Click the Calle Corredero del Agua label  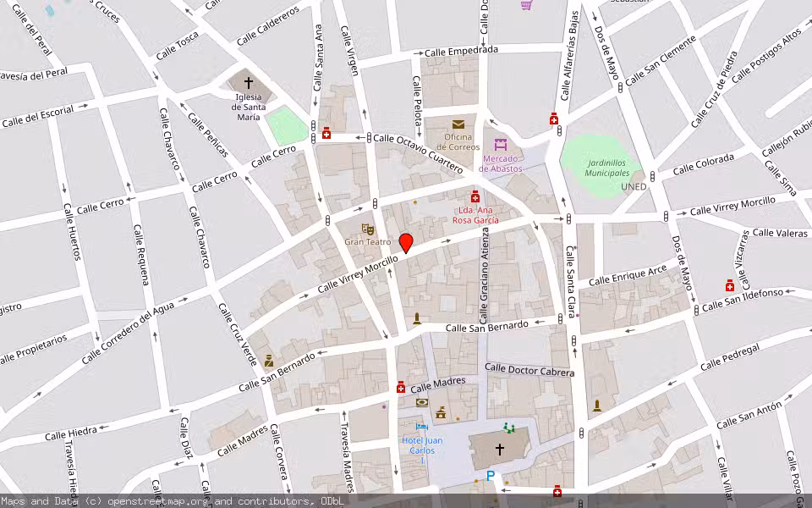point(128,333)
